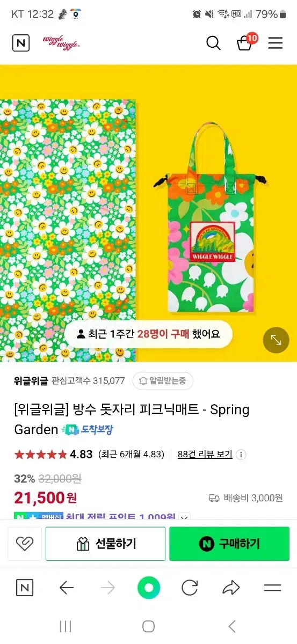
Task: Open the hamburger menu at top right
Action: click(276, 43)
